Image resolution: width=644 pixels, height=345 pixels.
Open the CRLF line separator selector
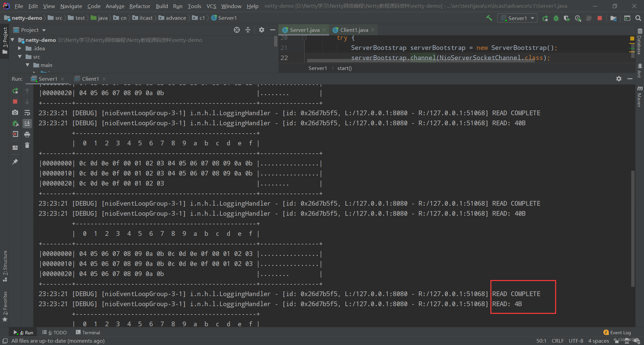[557, 341]
